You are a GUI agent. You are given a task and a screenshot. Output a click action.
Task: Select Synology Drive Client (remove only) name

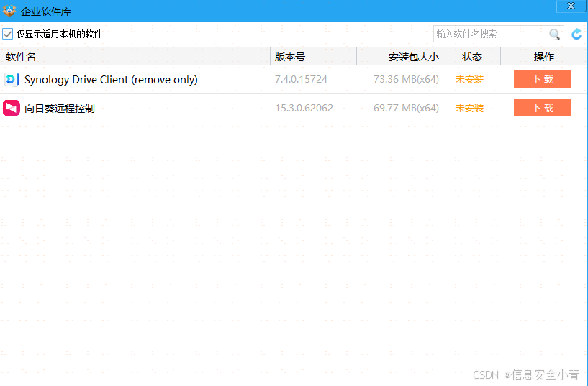tap(111, 79)
